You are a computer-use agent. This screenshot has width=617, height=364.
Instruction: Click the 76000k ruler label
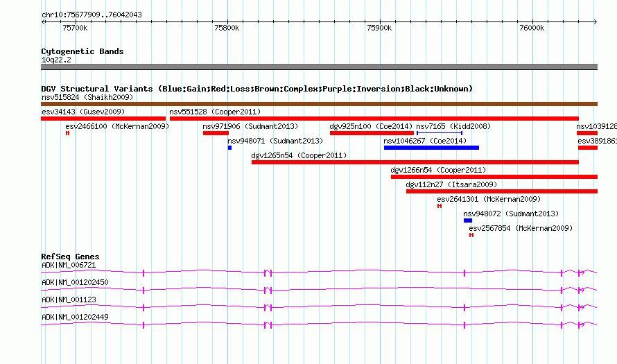coord(532,28)
